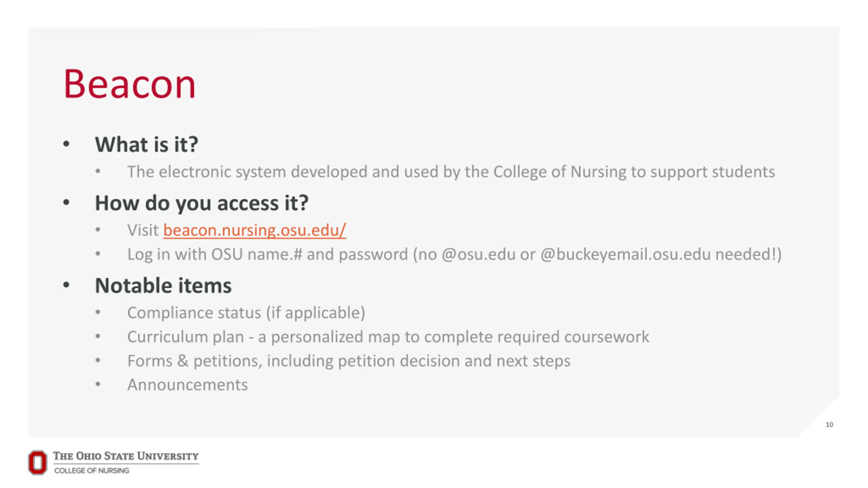Click the 'What is it?' heading
Screen dimensions: 868x488
pos(146,144)
